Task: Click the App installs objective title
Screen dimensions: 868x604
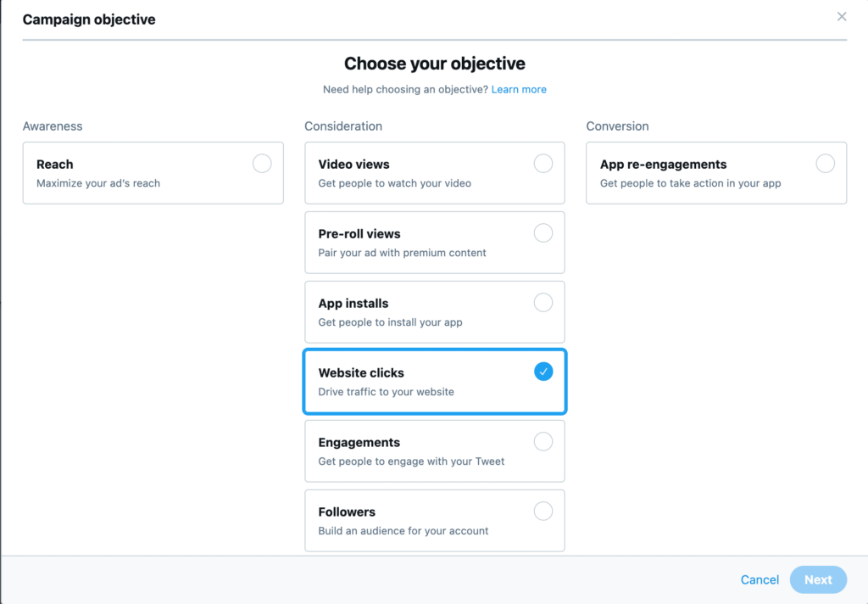Action: tap(353, 304)
